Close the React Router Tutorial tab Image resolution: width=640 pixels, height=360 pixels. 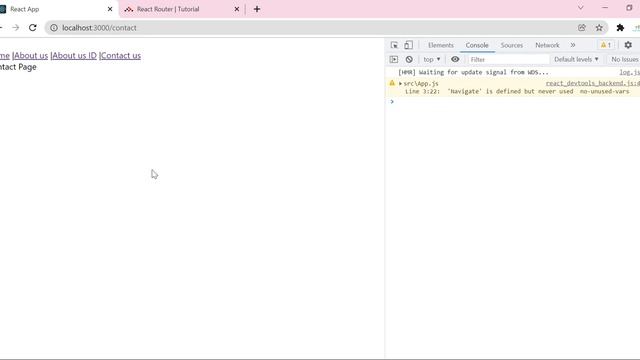tap(237, 9)
